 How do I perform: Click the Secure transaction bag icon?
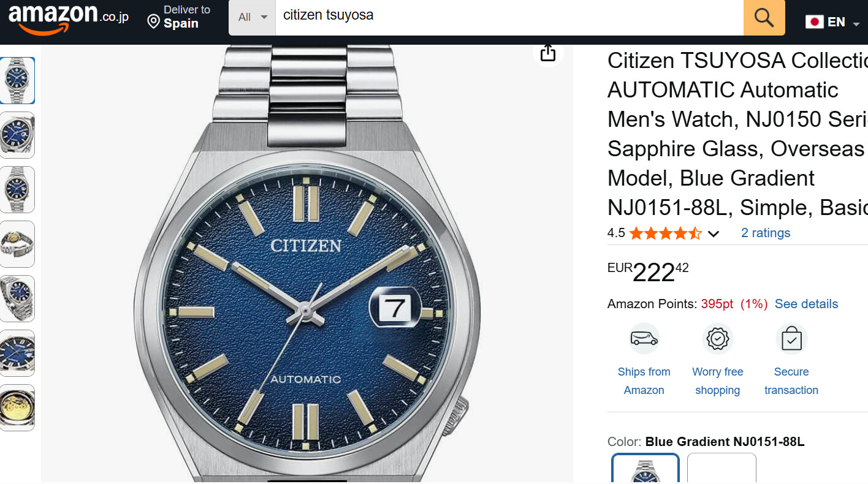pyautogui.click(x=791, y=339)
